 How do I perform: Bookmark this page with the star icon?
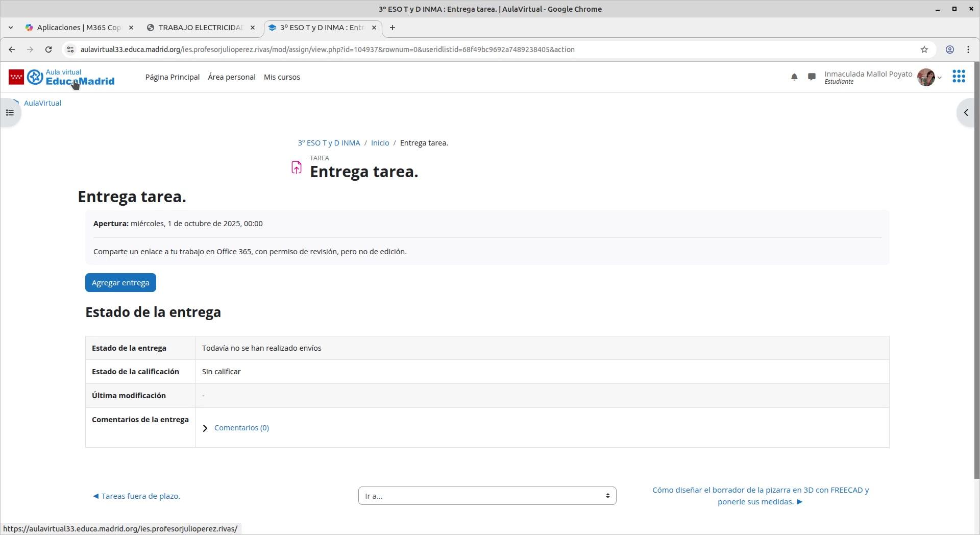[924, 50]
